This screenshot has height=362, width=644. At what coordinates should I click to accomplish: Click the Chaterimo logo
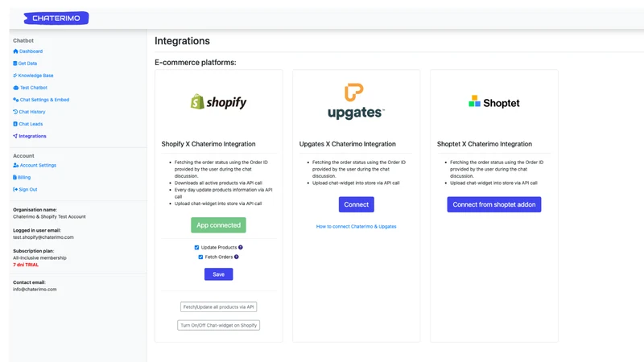pyautogui.click(x=56, y=18)
